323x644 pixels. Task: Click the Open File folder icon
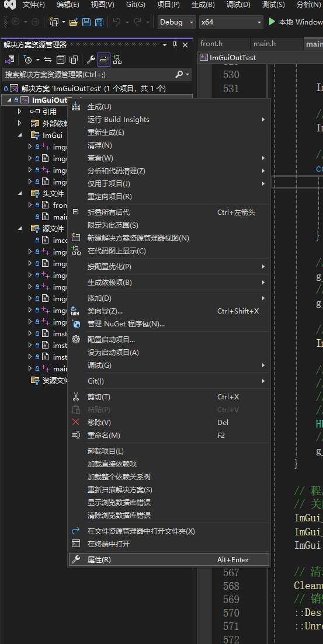pos(74,22)
